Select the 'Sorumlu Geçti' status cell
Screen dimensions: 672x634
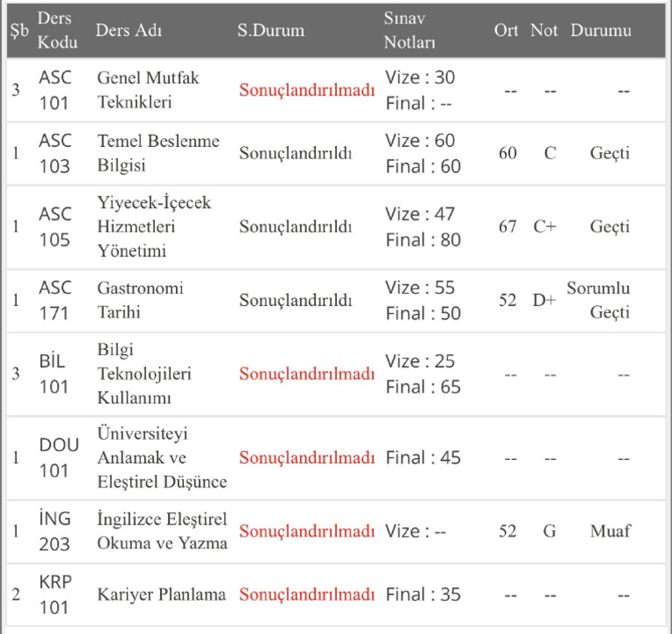pos(598,300)
